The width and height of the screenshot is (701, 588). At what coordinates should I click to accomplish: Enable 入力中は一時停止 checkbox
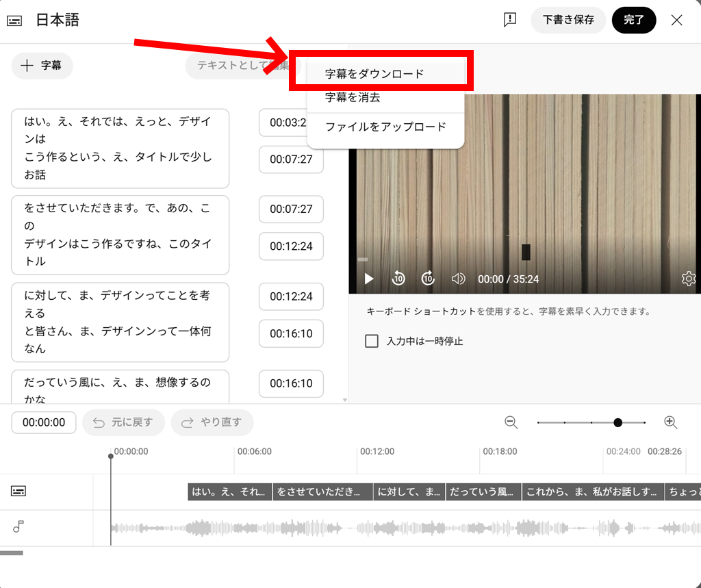coord(372,341)
